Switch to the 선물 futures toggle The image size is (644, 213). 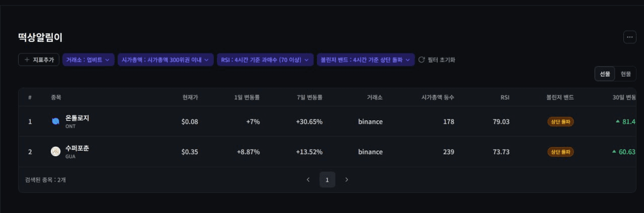605,74
